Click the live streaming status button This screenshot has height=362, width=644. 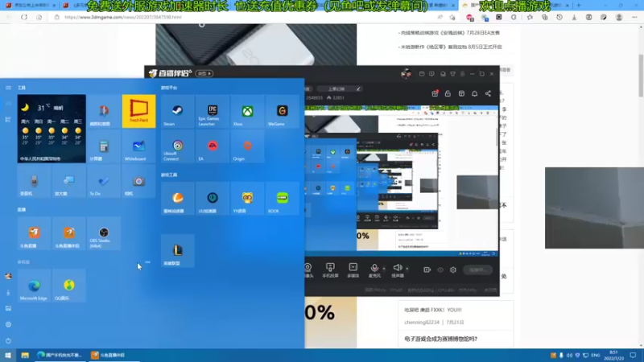coord(477,269)
